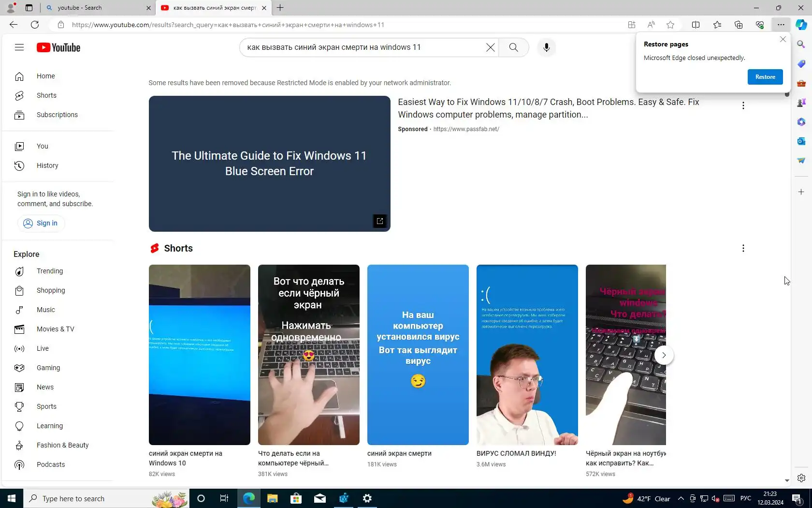The image size is (812, 508).
Task: Play the Windows 10 blue screen short
Action: coord(200,355)
